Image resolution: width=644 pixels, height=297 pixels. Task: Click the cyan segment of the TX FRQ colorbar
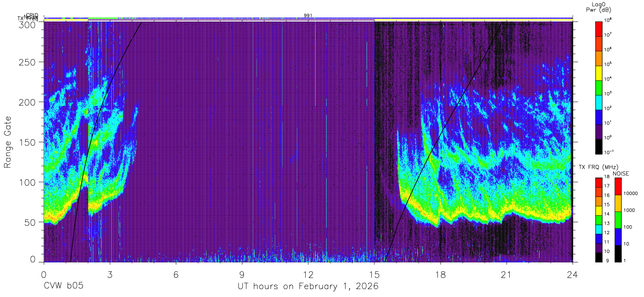[599, 228]
